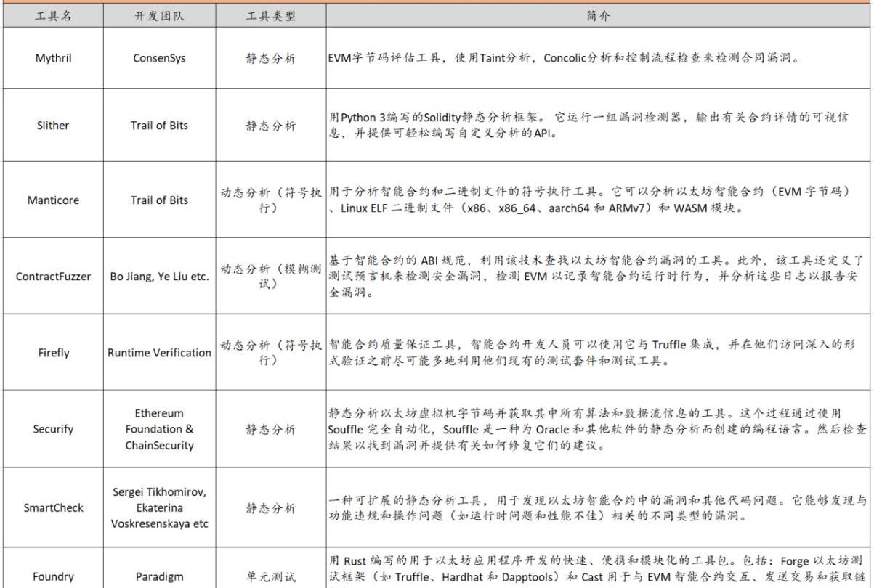Click the Sergei Tikhomirov team cell
Image resolution: width=874 pixels, height=588 pixels.
(159, 507)
